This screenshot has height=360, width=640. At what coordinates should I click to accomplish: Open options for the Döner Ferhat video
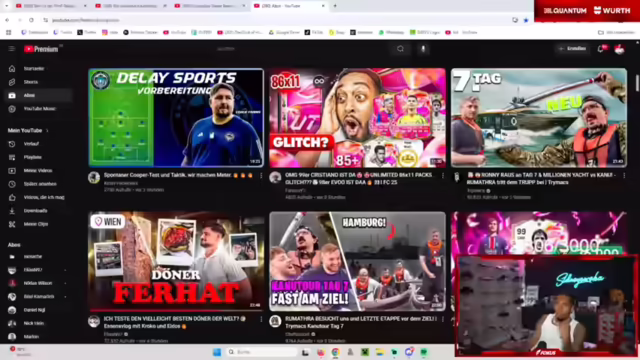point(261,319)
